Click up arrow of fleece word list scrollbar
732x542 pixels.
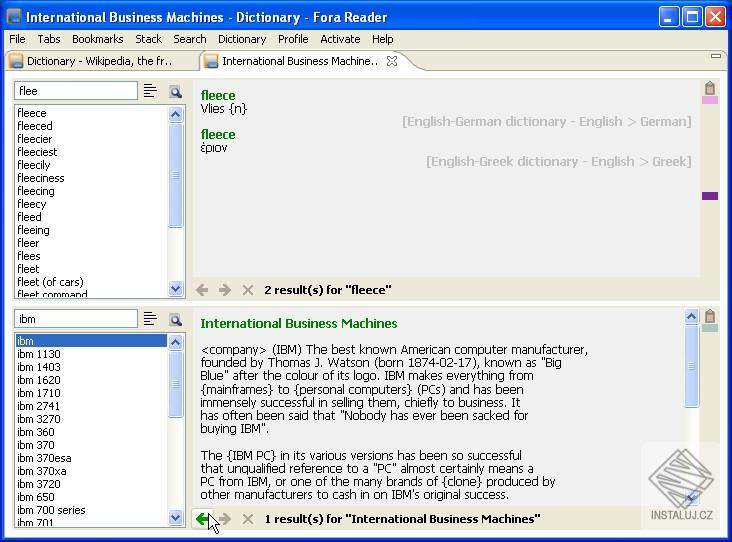pyautogui.click(x=176, y=114)
